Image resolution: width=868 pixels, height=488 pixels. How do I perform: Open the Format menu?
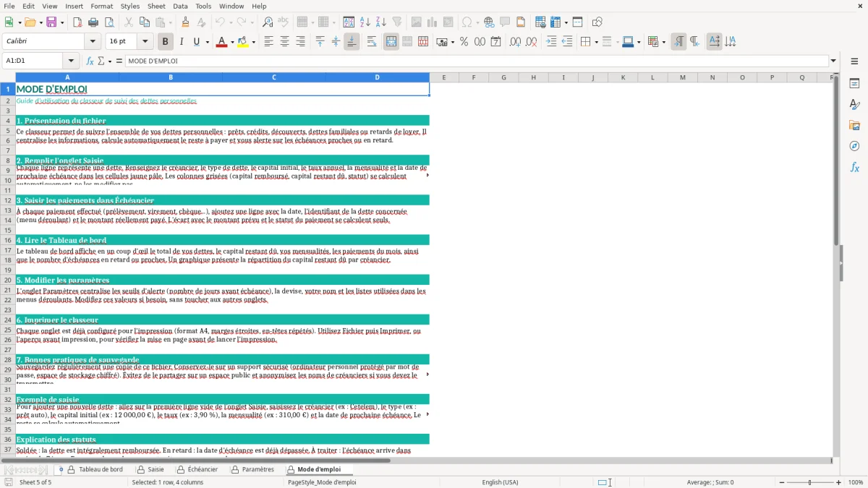[x=101, y=6]
